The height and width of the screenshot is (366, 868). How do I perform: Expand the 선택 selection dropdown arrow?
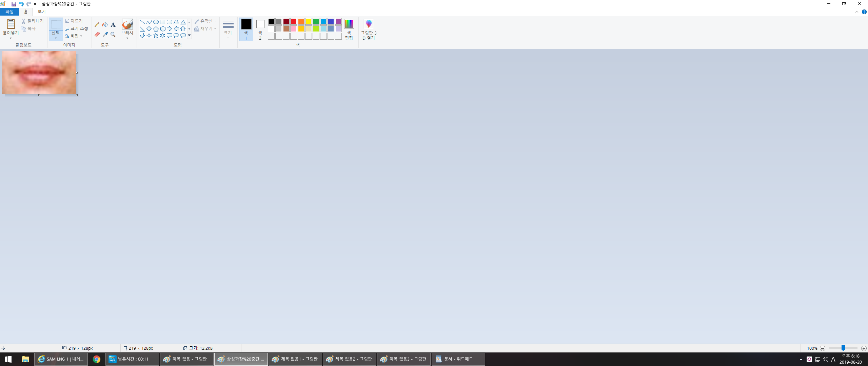click(56, 38)
